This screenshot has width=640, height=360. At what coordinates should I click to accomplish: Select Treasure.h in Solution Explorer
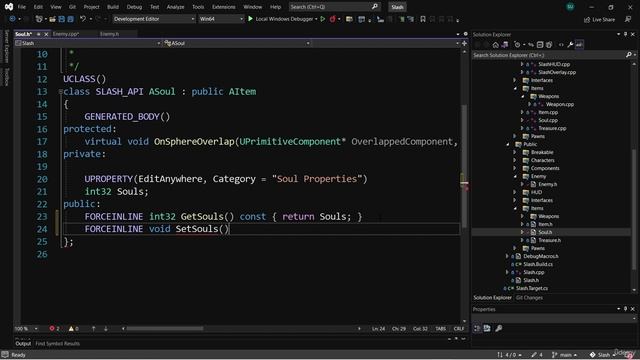click(549, 240)
